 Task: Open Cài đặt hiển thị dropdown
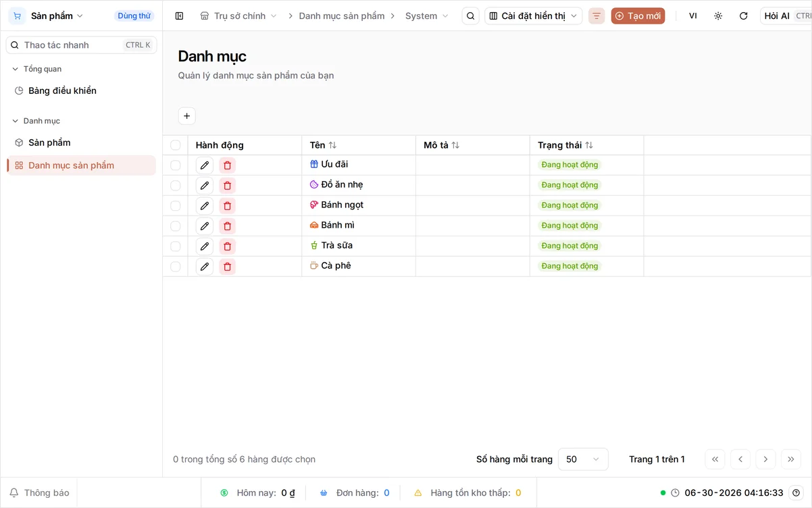pyautogui.click(x=534, y=16)
